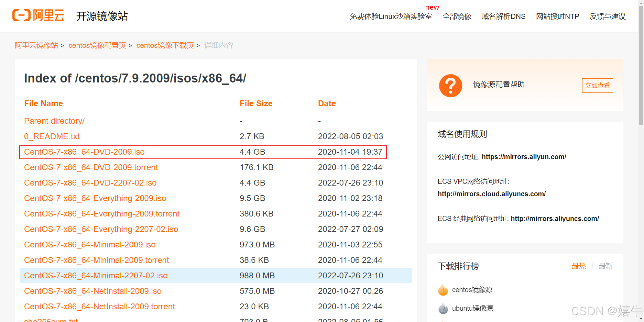Click the 详细内容 breadcrumb text

pyautogui.click(x=219, y=45)
